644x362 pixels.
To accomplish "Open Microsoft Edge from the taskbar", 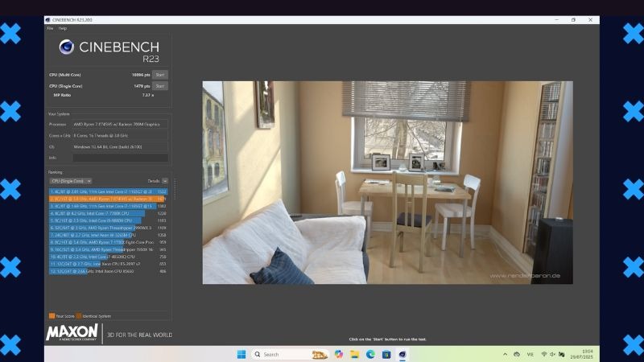I will tap(371, 354).
